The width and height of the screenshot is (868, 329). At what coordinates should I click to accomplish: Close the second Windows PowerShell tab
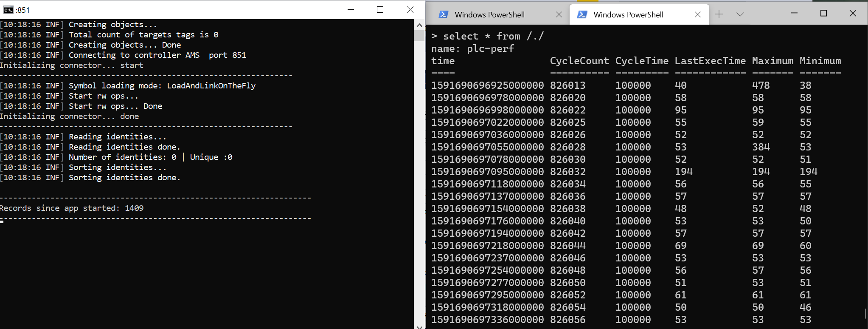tap(698, 14)
